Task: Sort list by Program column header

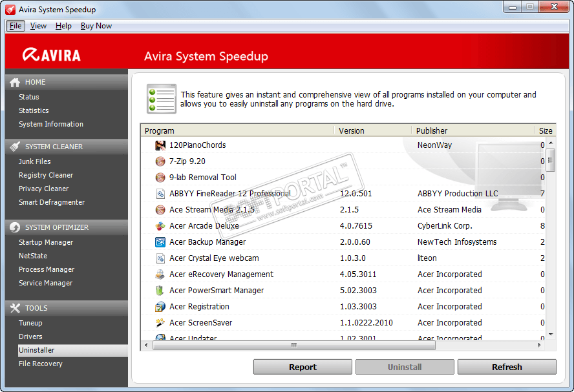Action: pyautogui.click(x=237, y=131)
